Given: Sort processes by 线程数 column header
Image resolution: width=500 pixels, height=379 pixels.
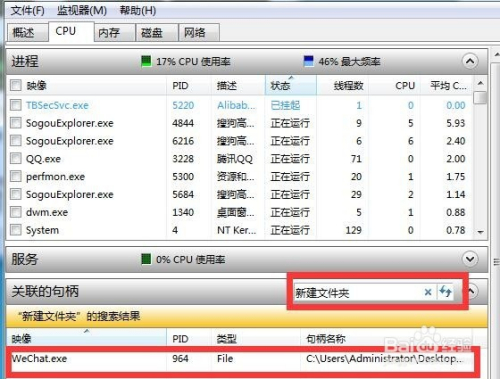Looking at the screenshot, I should coord(342,86).
